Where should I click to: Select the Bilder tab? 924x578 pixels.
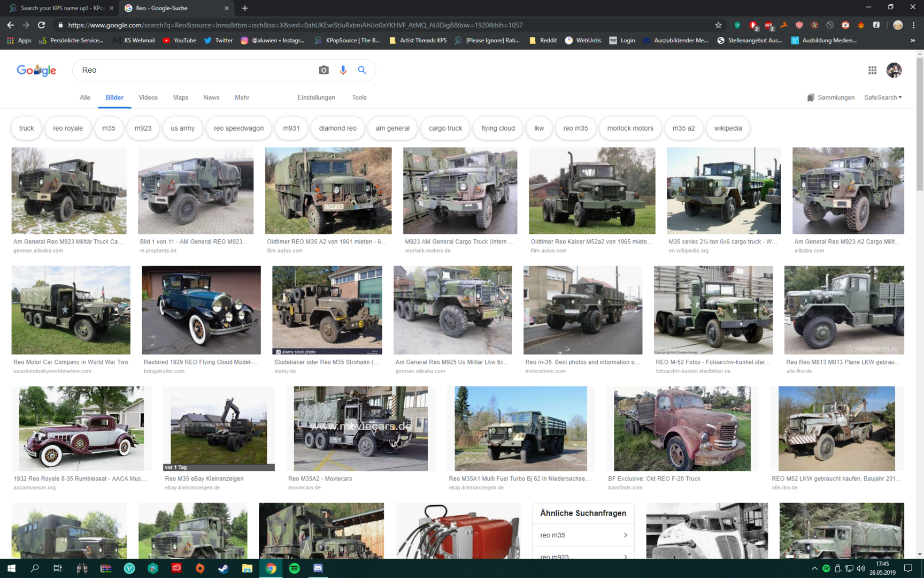pos(114,97)
